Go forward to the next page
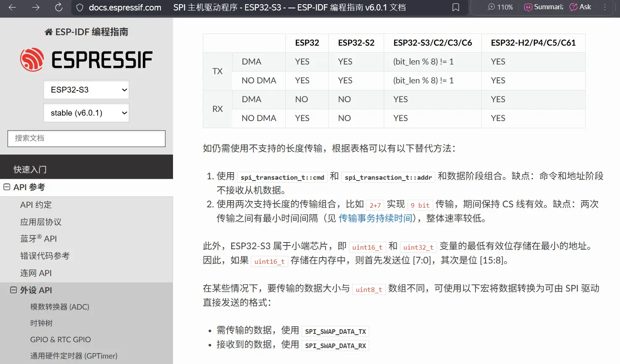This screenshot has width=620, height=364. 36,7
